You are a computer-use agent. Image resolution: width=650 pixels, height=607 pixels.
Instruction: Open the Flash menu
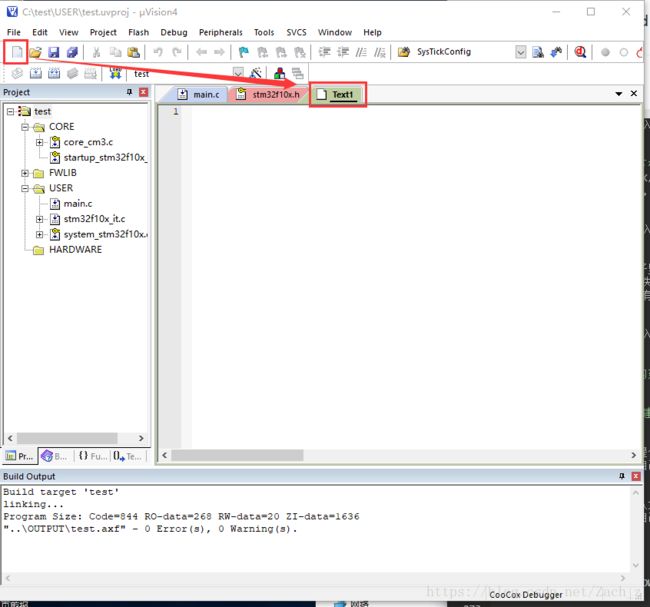click(138, 32)
